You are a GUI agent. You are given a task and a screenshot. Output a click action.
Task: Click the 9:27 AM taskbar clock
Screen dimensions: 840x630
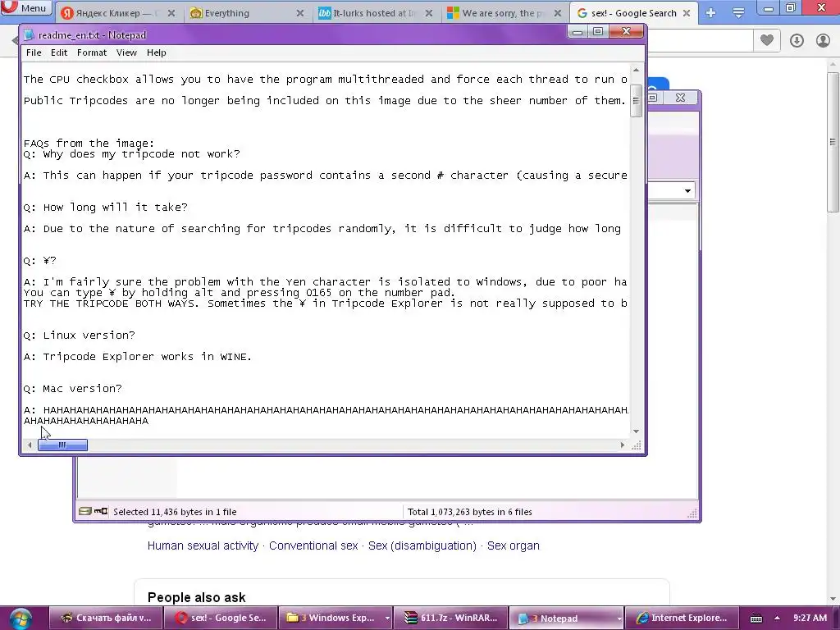810,618
